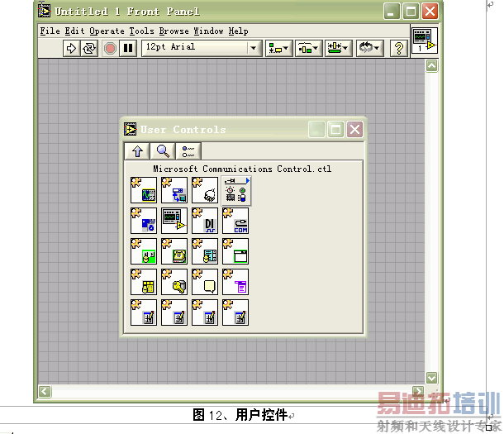Open the Browse menu

coord(174,31)
